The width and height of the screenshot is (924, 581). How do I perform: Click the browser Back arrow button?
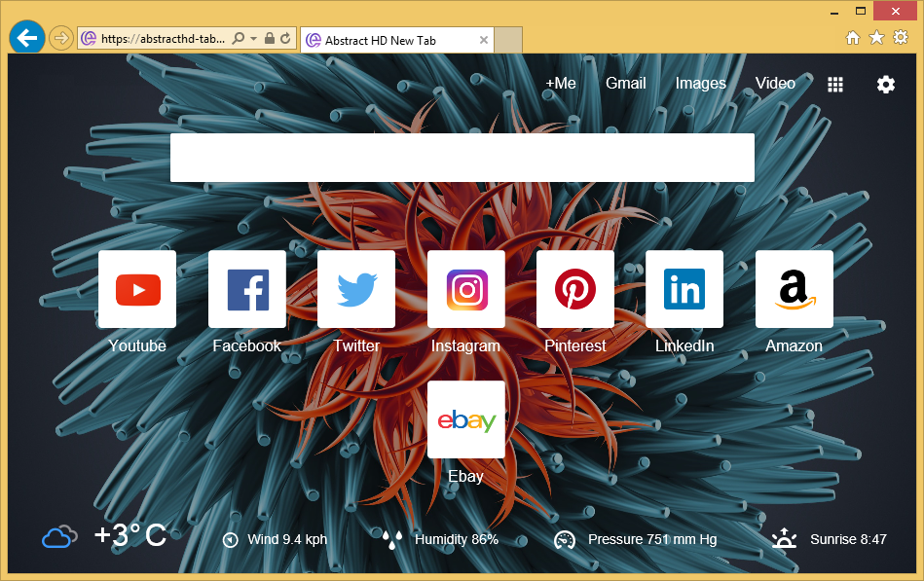27,38
